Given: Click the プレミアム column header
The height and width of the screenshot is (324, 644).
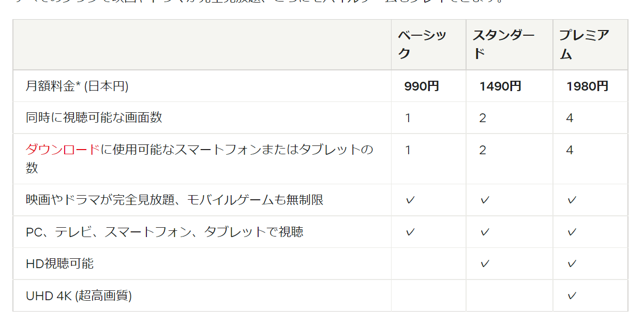Looking at the screenshot, I should [x=584, y=45].
